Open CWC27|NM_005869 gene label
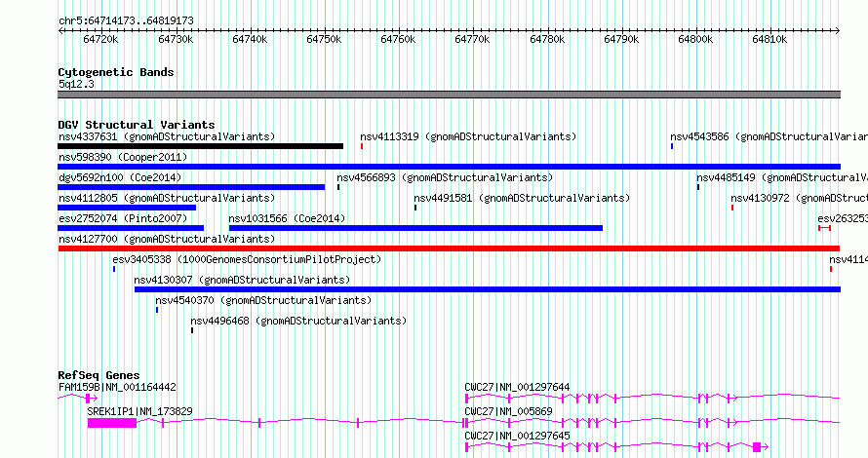 pos(508,411)
